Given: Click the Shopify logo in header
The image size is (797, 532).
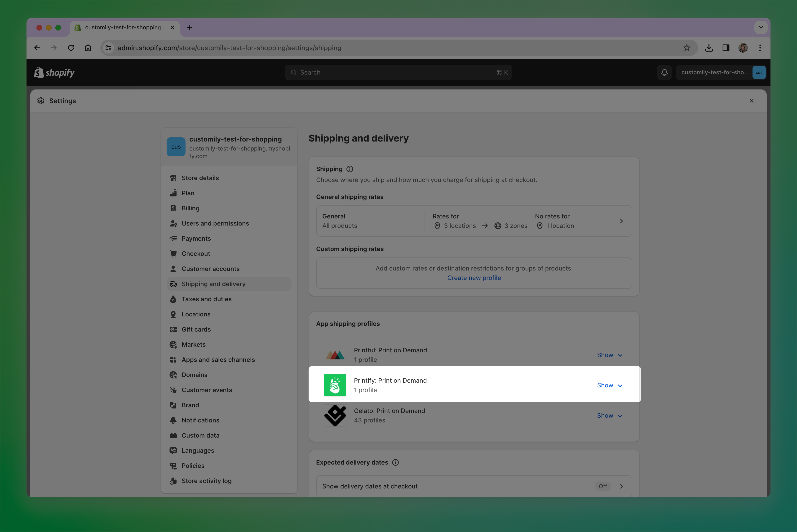Looking at the screenshot, I should tap(54, 72).
